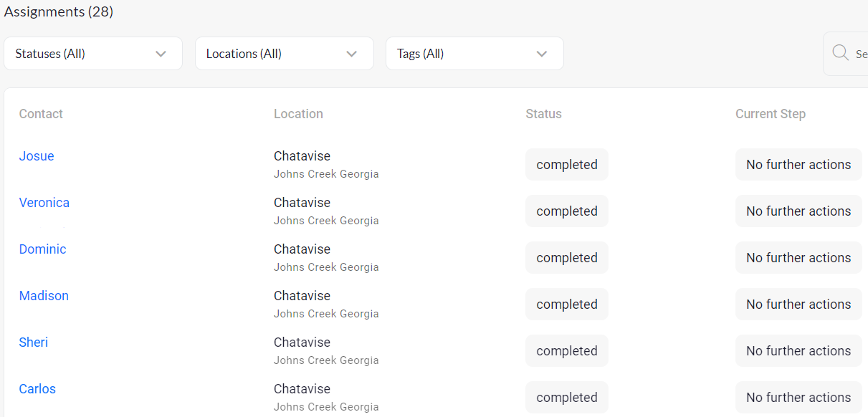The height and width of the screenshot is (417, 868).
Task: Open contact Madison
Action: [x=44, y=296]
